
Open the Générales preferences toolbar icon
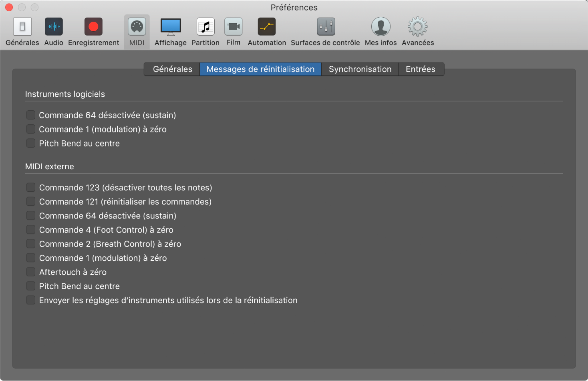[22, 27]
